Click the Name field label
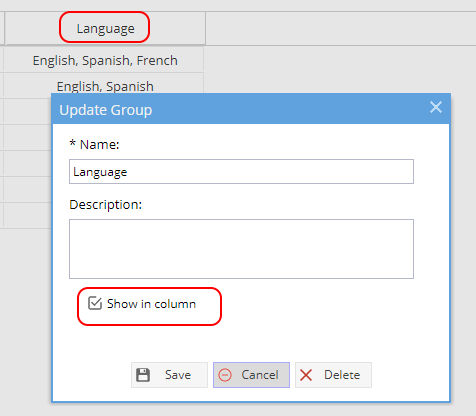This screenshot has width=476, height=416. click(x=99, y=145)
